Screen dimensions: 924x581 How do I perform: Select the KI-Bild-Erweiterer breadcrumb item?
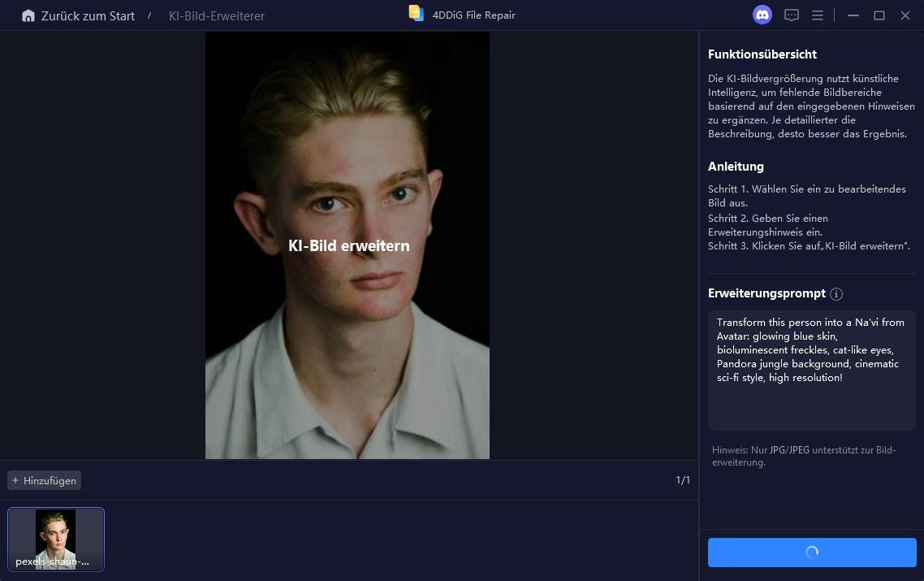[x=216, y=15]
